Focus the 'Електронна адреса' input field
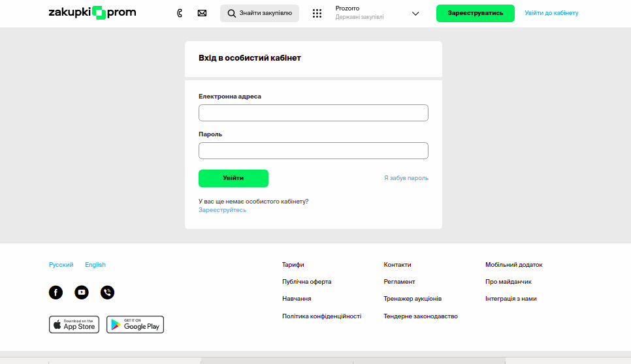Screen dimensions: 631x364 [314, 113]
